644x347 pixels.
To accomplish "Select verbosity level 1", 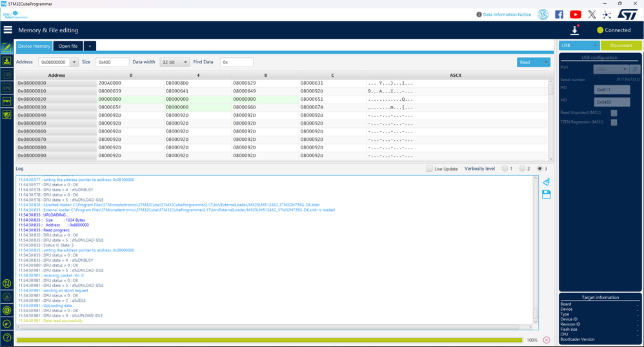I will click(505, 169).
